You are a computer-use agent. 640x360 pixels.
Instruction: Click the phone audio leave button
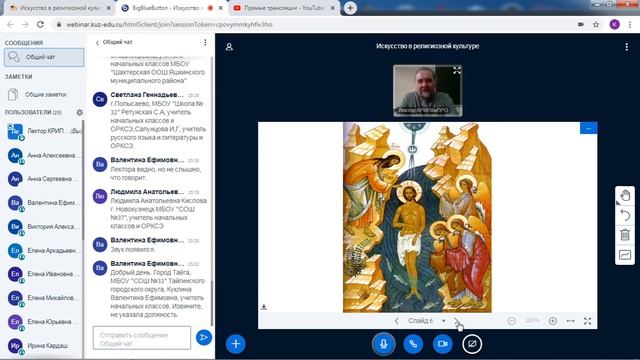click(x=413, y=344)
